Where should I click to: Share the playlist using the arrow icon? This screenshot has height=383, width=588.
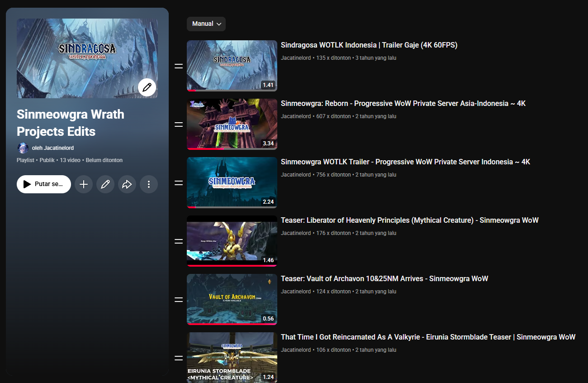point(127,184)
